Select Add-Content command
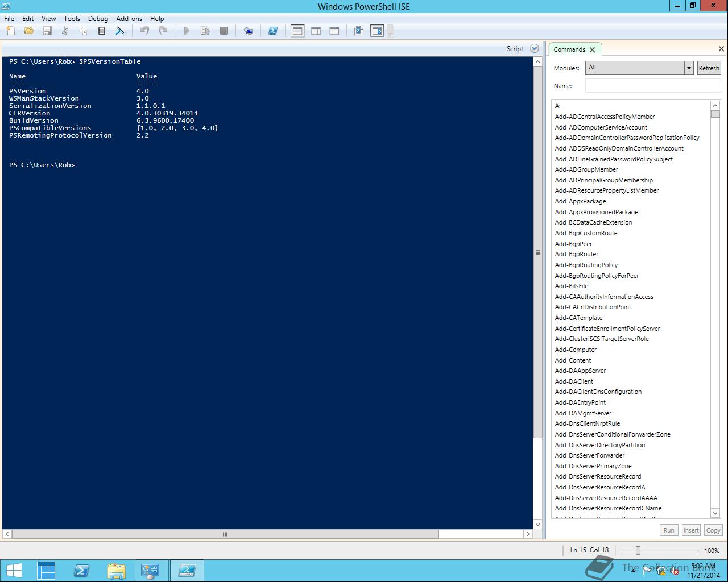Viewport: 728px width, 582px height. coord(573,360)
